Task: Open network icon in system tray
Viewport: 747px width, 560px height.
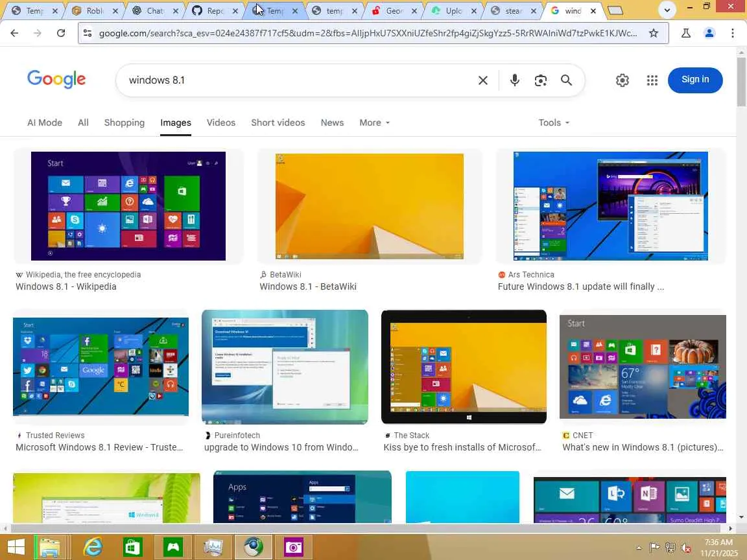Action: coord(670,548)
